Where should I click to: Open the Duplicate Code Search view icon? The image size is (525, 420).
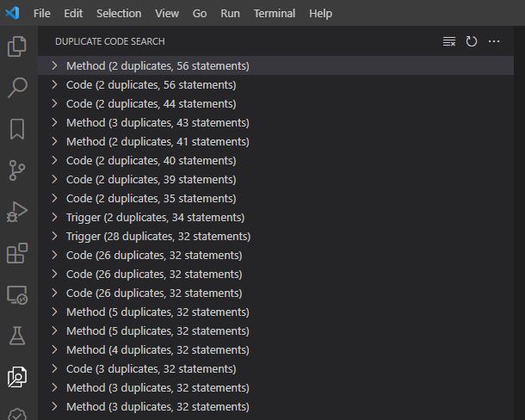pyautogui.click(x=16, y=377)
